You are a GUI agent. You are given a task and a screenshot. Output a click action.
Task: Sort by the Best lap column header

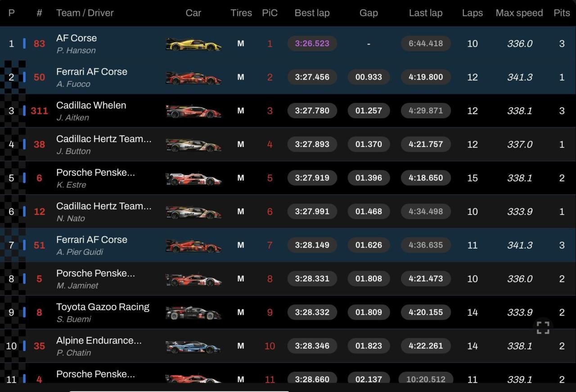point(312,13)
